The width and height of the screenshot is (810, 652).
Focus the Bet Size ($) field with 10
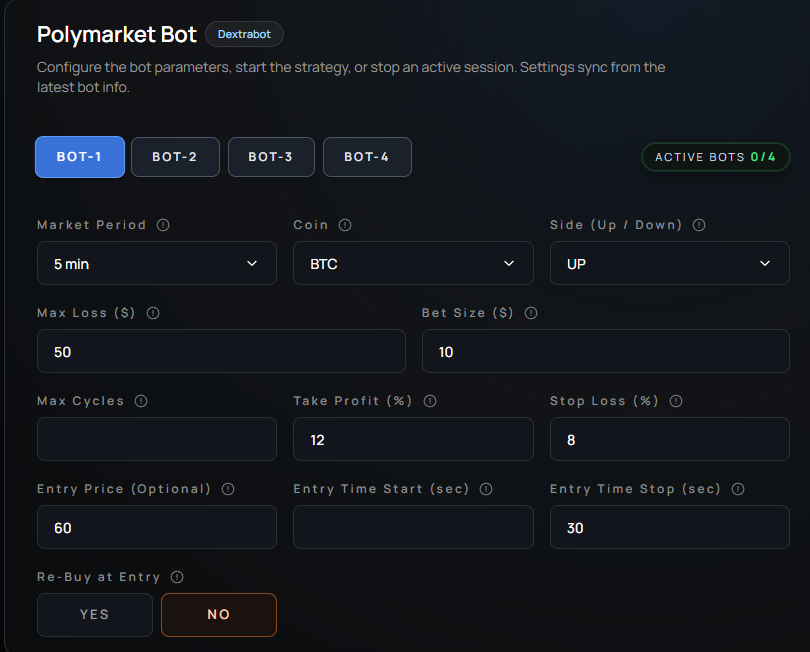[606, 351]
